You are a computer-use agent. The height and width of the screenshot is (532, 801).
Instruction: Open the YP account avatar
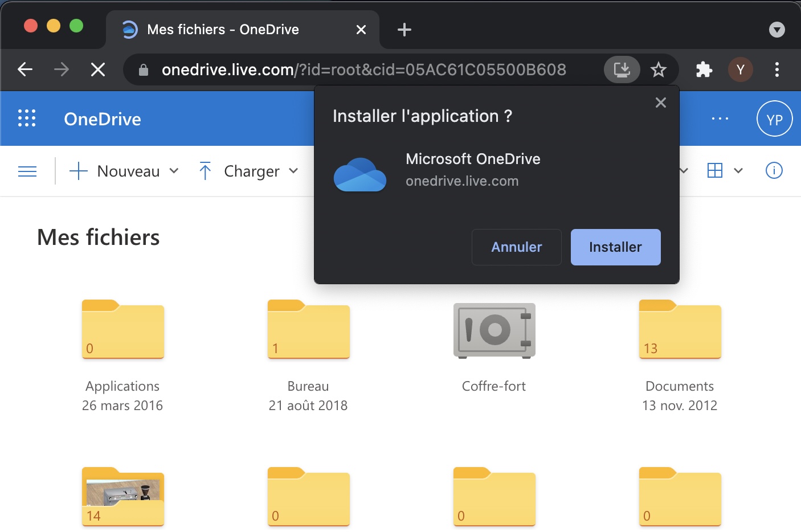tap(774, 119)
